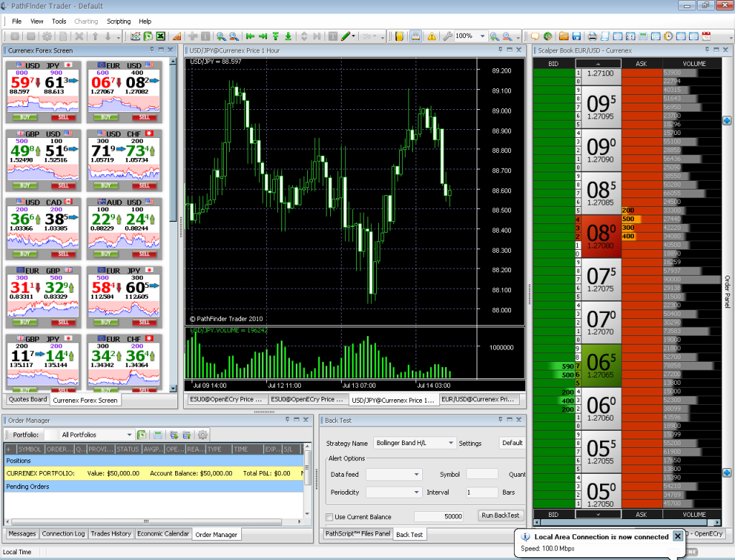
Task: Click the blue floppy disk save icon
Action: click(x=576, y=36)
